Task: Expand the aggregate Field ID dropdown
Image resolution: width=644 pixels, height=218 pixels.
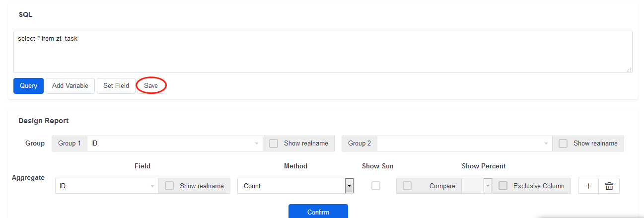Action: (x=106, y=186)
